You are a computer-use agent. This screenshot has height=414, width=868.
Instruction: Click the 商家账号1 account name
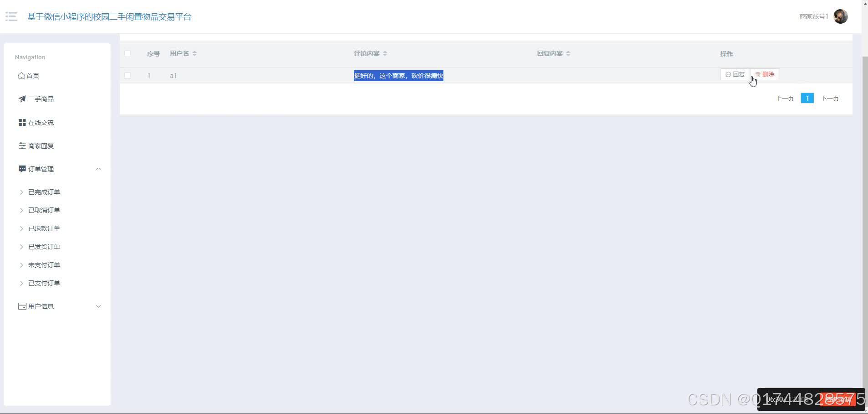[814, 16]
